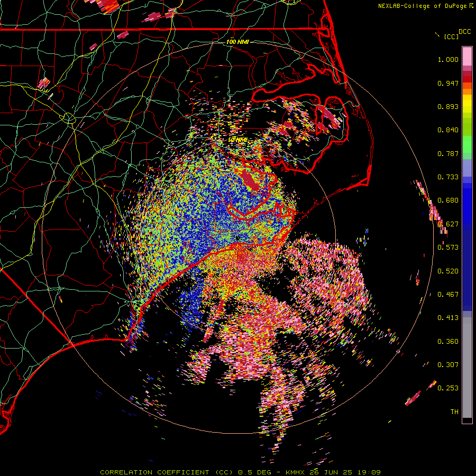
Task: Click the 0.467 value on the color scale
Action: click(448, 295)
